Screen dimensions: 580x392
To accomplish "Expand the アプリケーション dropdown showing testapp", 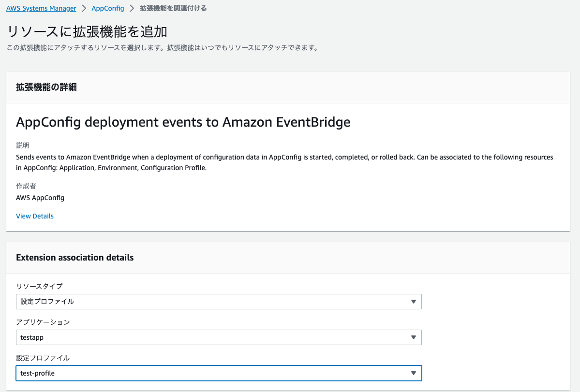I will [x=219, y=337].
